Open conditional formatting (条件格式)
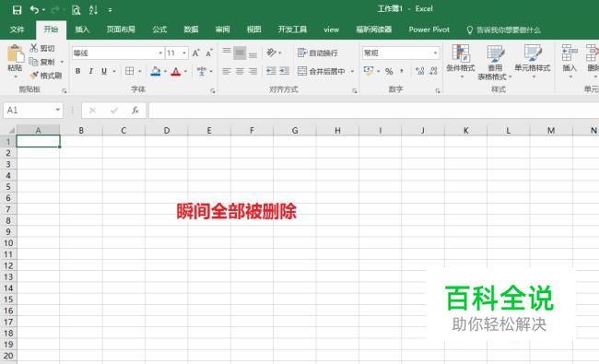The width and height of the screenshot is (599, 364). (x=461, y=61)
